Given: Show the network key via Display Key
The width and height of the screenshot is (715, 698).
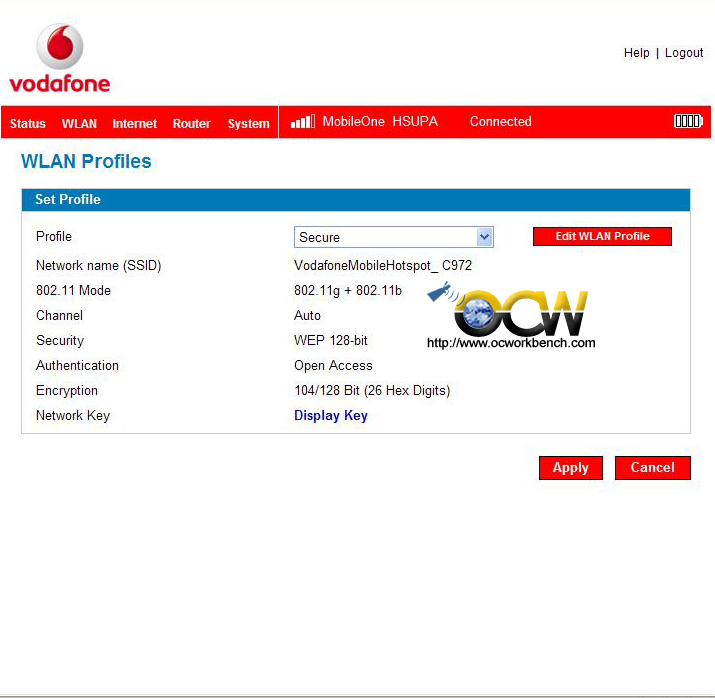Looking at the screenshot, I should (331, 416).
